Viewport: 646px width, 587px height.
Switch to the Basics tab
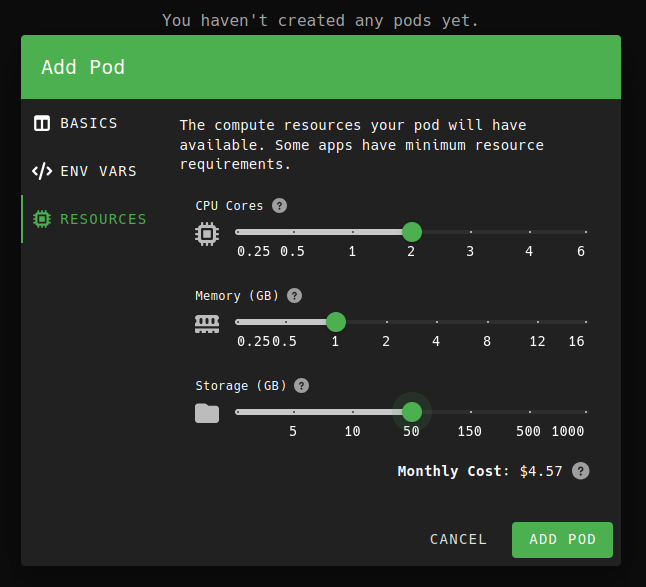tap(88, 123)
